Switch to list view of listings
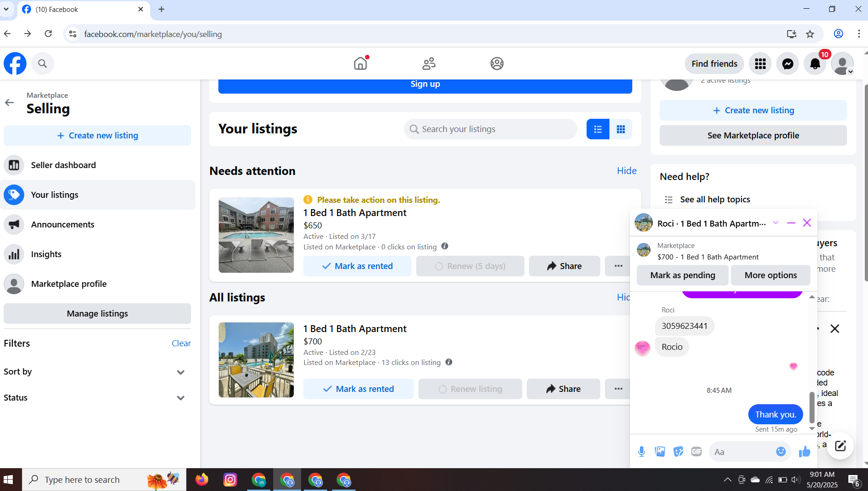This screenshot has width=868, height=491. point(598,129)
